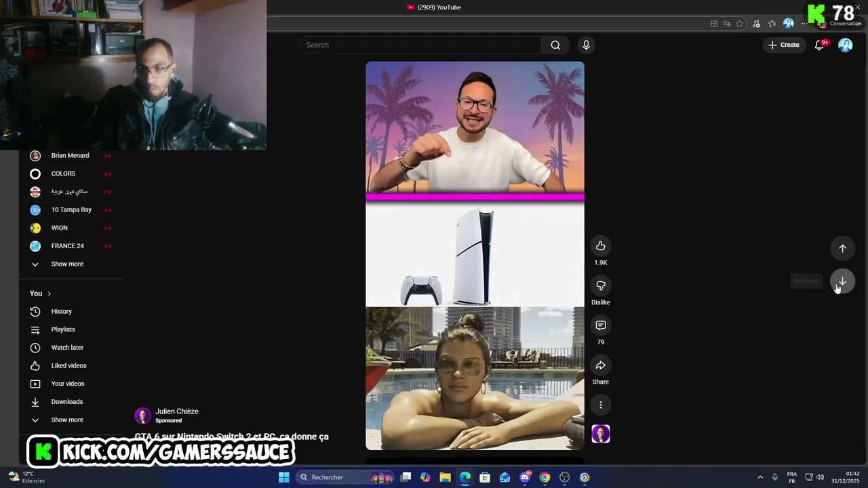Switch to Microsoft Edge on taskbar
Image resolution: width=868 pixels, height=488 pixels.
(465, 477)
